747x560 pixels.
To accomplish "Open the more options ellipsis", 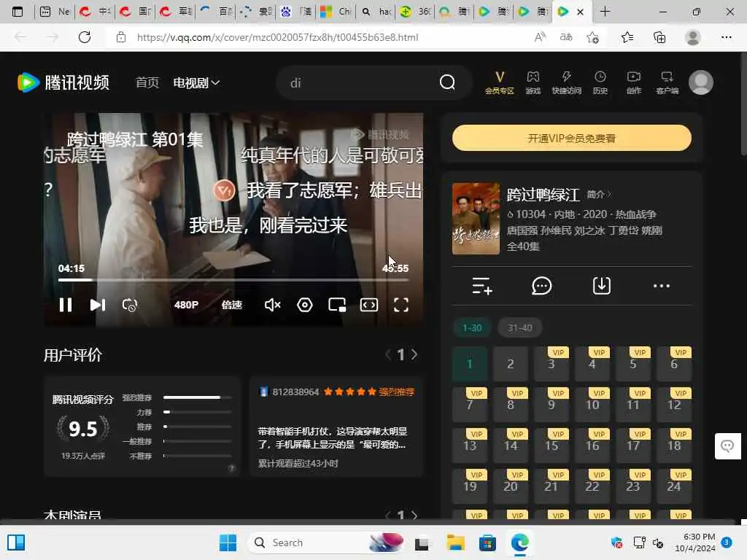I will (x=661, y=286).
